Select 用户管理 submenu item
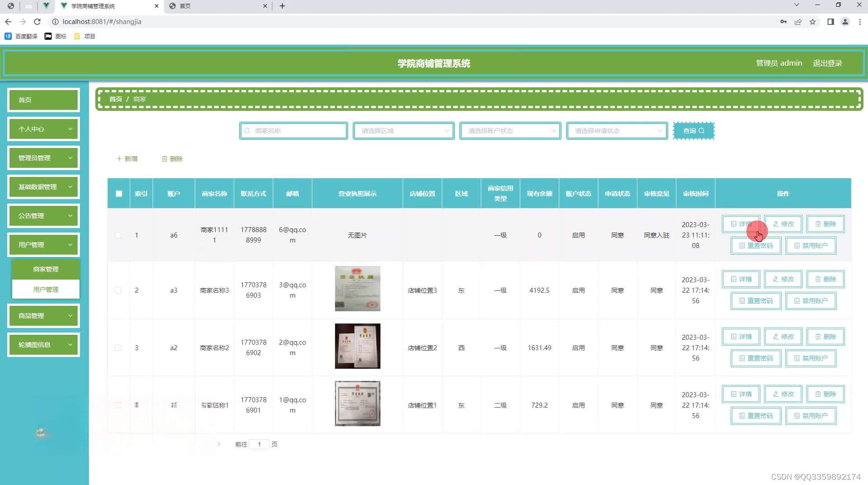Viewport: 868px width, 485px height. point(46,290)
